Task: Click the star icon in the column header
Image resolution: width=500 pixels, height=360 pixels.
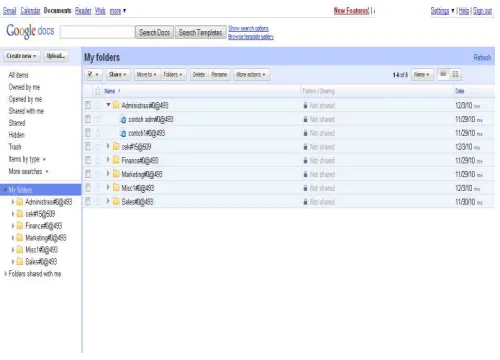Action: pos(98,91)
